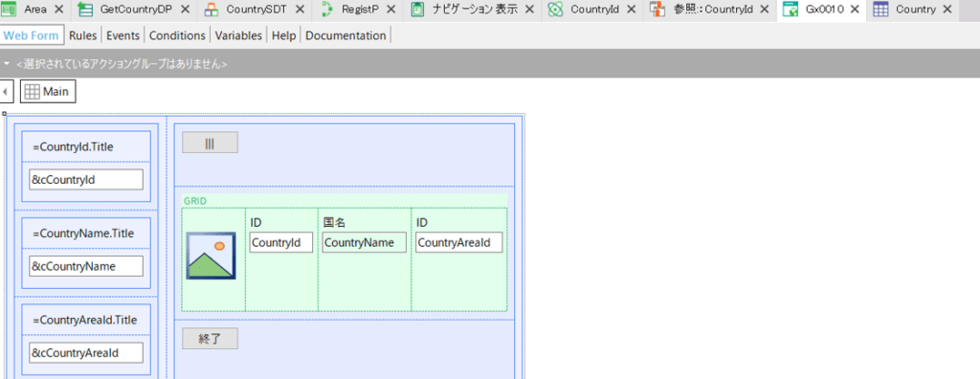The height and width of the screenshot is (379, 980).
Task: Select the Web Form section
Action: (x=32, y=35)
